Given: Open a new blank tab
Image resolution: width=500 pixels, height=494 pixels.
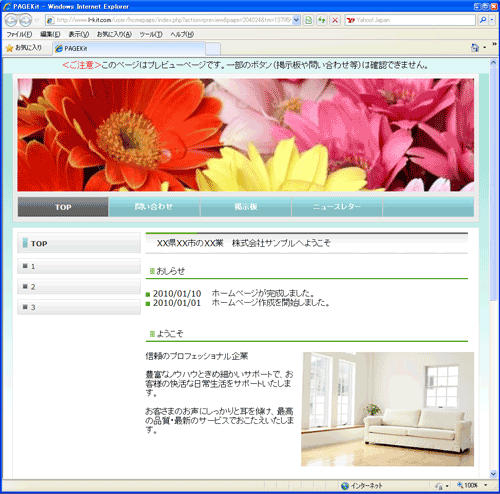Looking at the screenshot, I should [213, 49].
